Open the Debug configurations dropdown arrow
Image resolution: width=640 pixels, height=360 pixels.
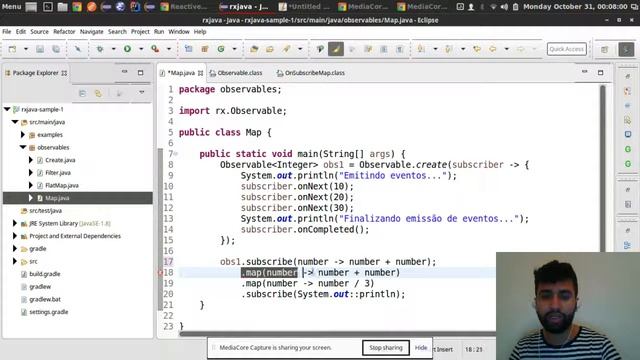click(x=113, y=49)
